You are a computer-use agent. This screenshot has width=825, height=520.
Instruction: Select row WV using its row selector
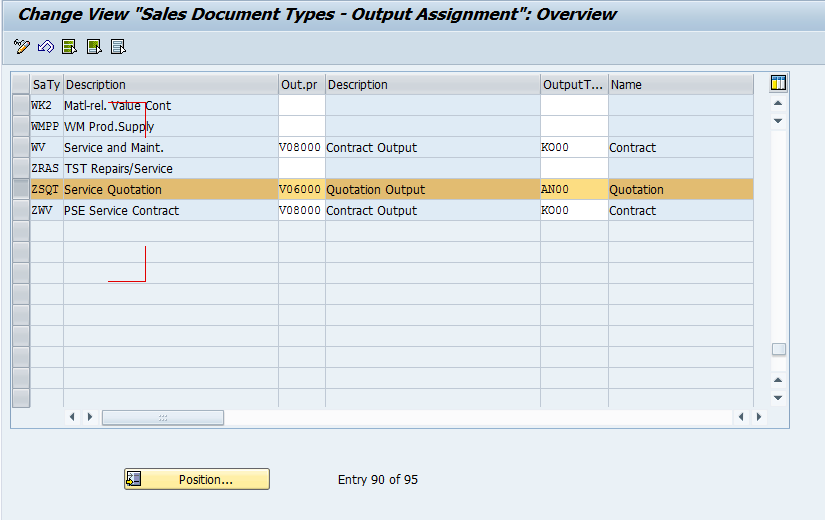(x=21, y=147)
